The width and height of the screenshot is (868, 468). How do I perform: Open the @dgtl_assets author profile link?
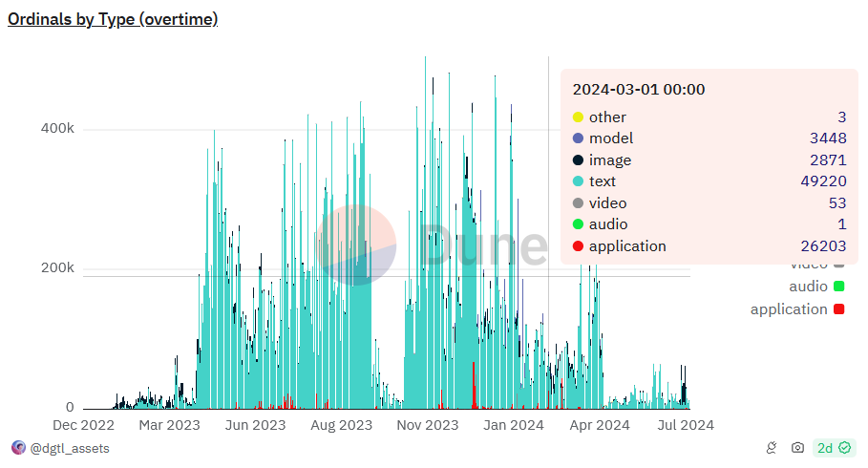click(70, 448)
